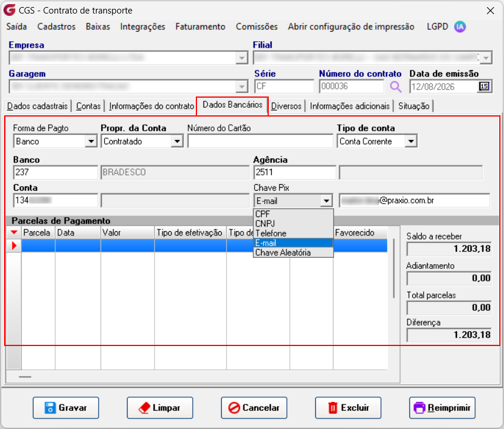Click the Número do contrato field

[352, 87]
